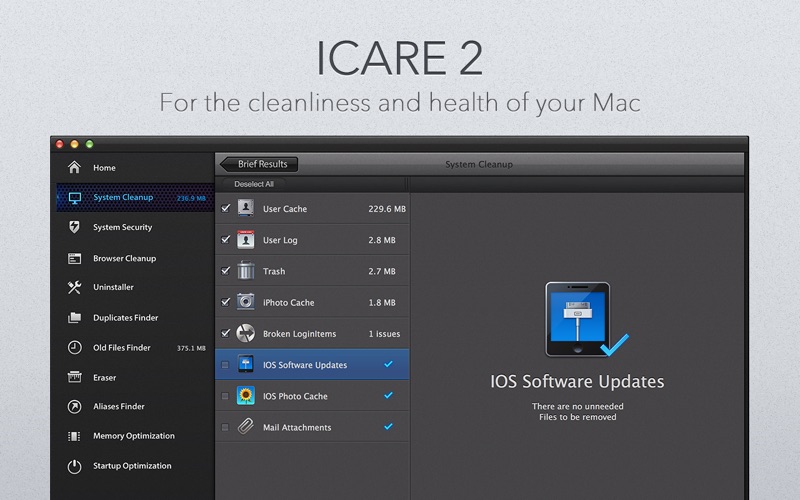Viewport: 800px width, 500px height.
Task: Click the IOS Software Updates device icon in list
Action: pos(245,364)
